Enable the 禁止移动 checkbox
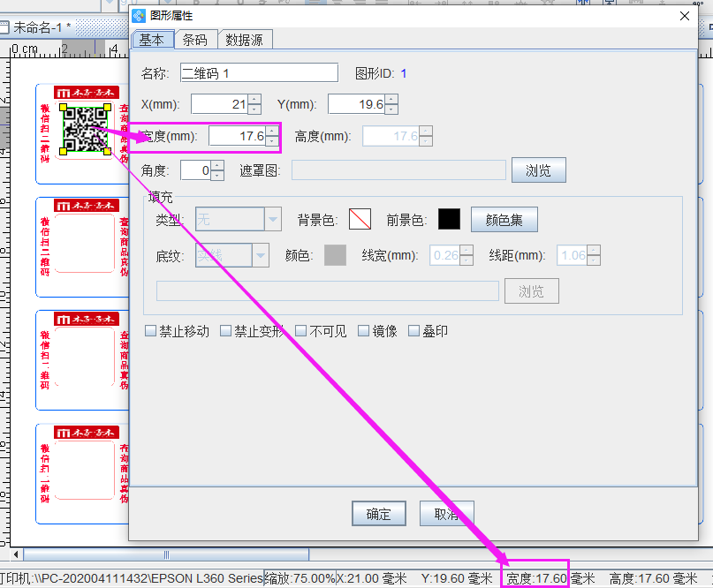Image resolution: width=713 pixels, height=588 pixels. [x=150, y=329]
